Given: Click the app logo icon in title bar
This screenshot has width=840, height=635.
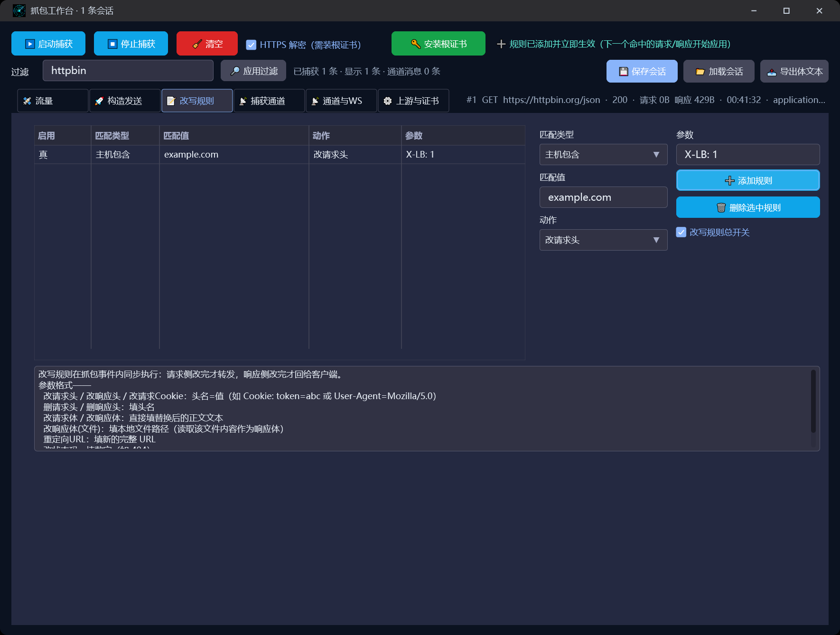Looking at the screenshot, I should tap(19, 10).
